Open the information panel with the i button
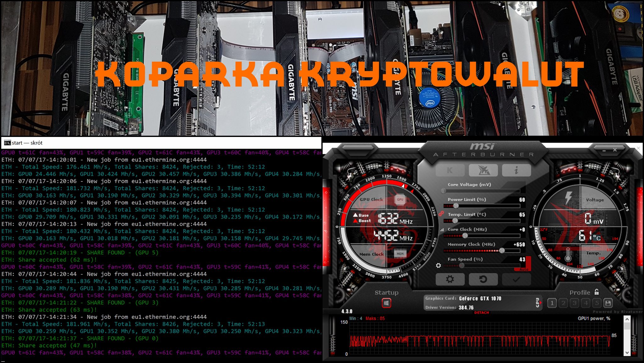 (516, 170)
